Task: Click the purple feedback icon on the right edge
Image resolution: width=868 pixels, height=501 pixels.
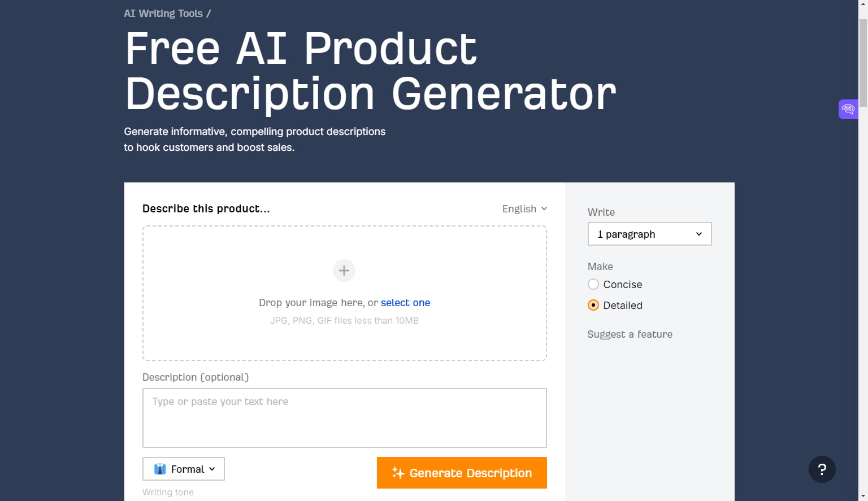Action: pos(848,109)
